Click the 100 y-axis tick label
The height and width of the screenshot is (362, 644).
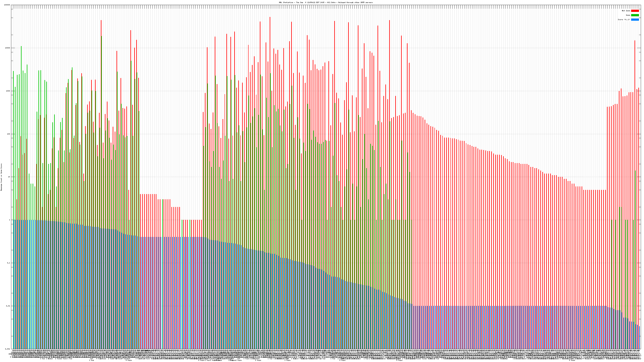tap(9, 134)
